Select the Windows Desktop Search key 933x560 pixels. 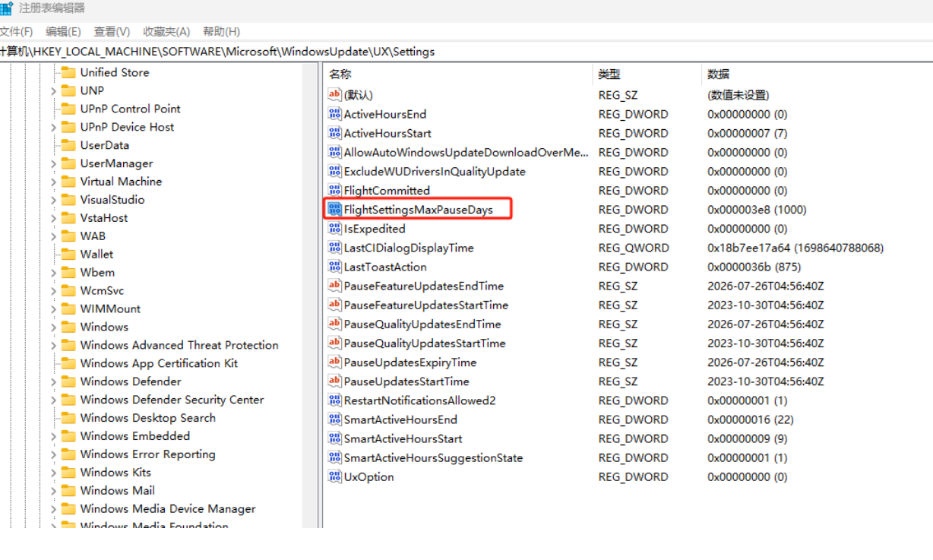(147, 418)
